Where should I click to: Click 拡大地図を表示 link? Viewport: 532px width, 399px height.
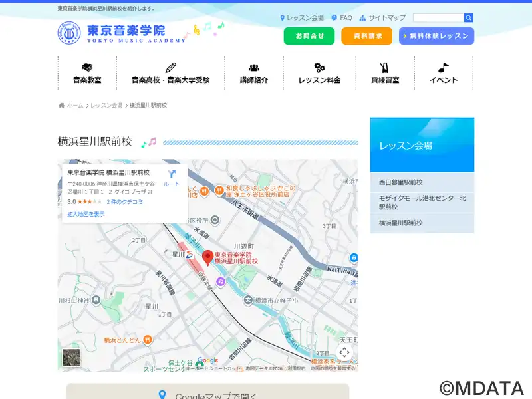pos(86,214)
